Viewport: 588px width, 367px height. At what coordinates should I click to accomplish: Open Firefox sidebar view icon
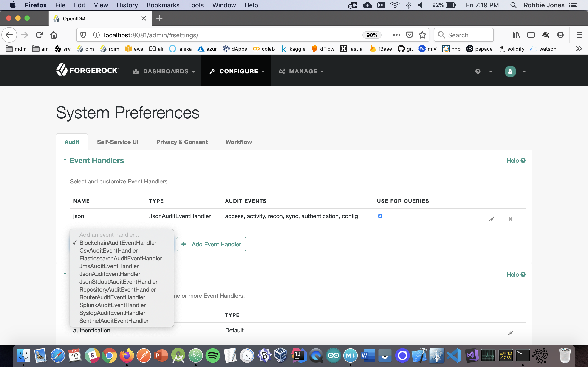coord(531,35)
